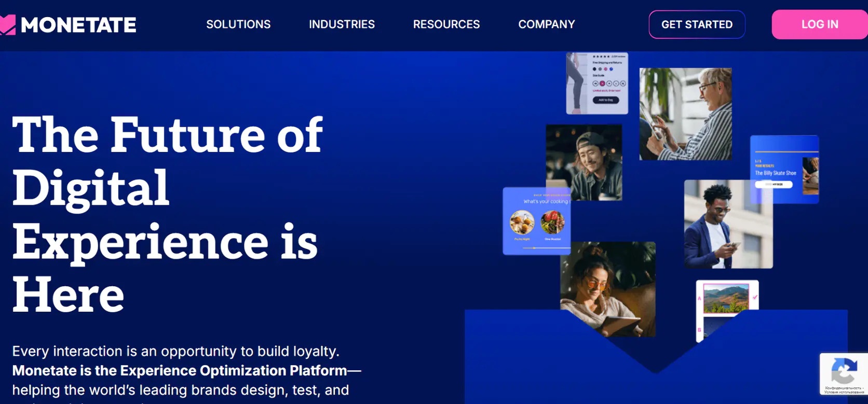Image resolution: width=868 pixels, height=404 pixels.
Task: Select the fried food circle image
Action: coord(522,222)
